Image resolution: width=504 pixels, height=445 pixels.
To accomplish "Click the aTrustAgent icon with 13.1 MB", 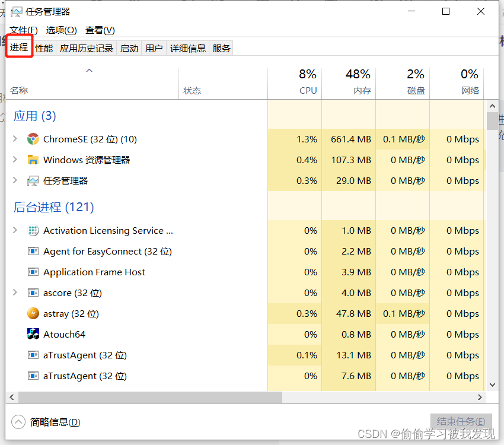I will click(x=33, y=355).
